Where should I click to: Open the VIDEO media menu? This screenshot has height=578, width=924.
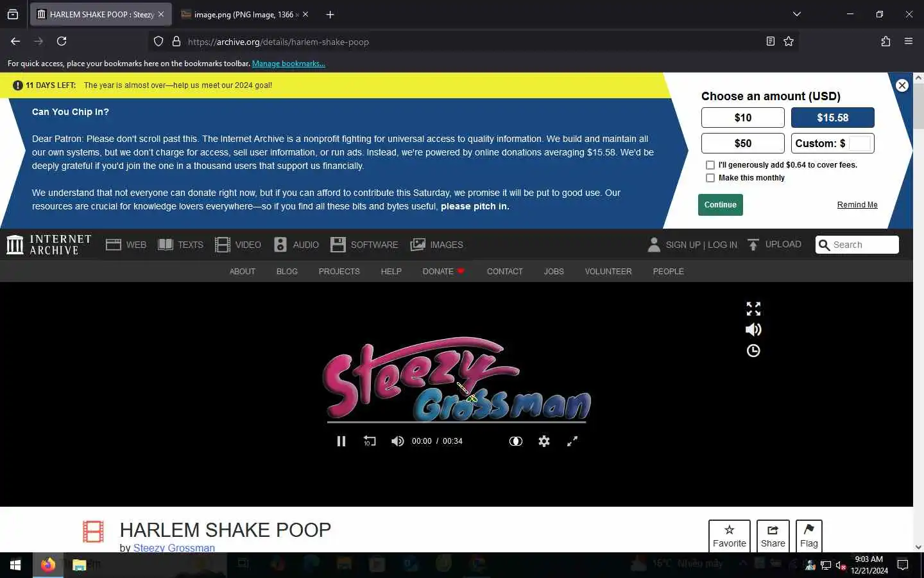[x=238, y=245]
